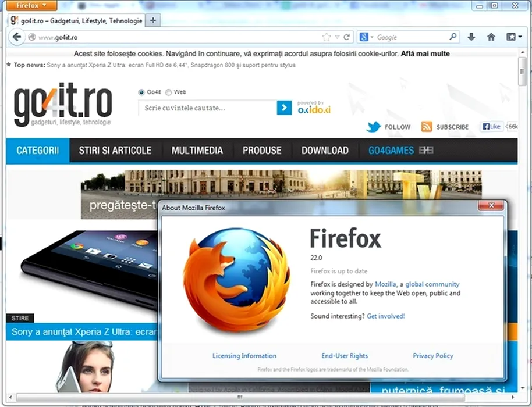532x407 pixels.
Task: Open the DOWNLOAD menu
Action: [325, 151]
